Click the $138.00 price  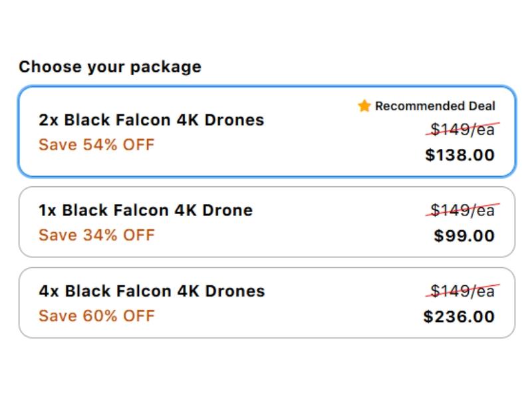(x=460, y=156)
